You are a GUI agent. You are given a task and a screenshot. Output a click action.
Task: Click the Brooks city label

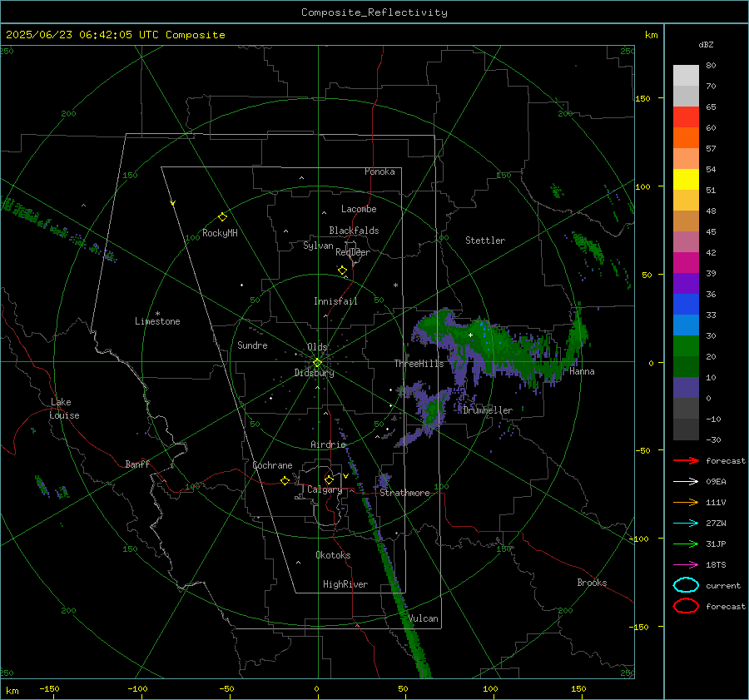[x=592, y=583]
